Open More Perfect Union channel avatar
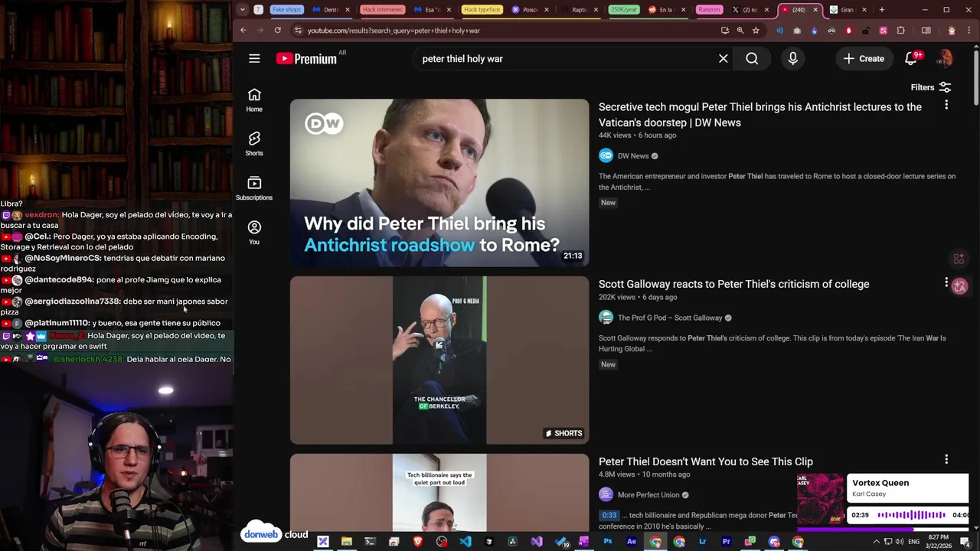Viewport: 980px width, 551px height. [606, 495]
